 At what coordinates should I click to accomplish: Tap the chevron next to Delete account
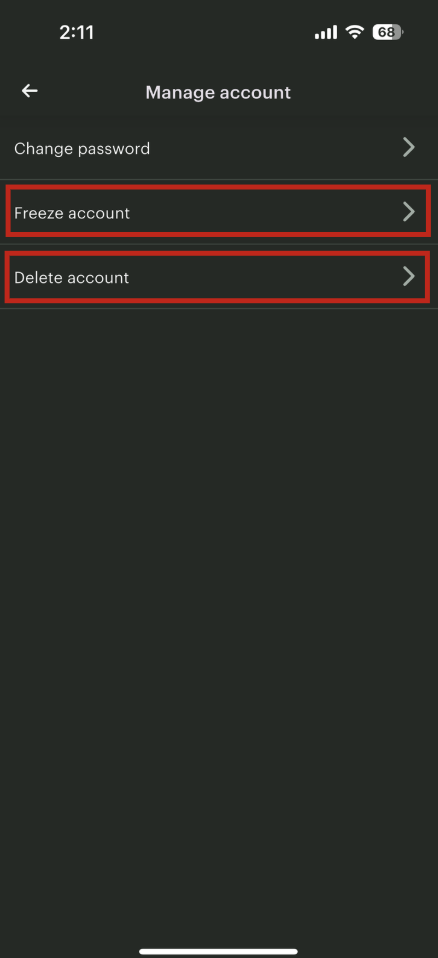(409, 276)
